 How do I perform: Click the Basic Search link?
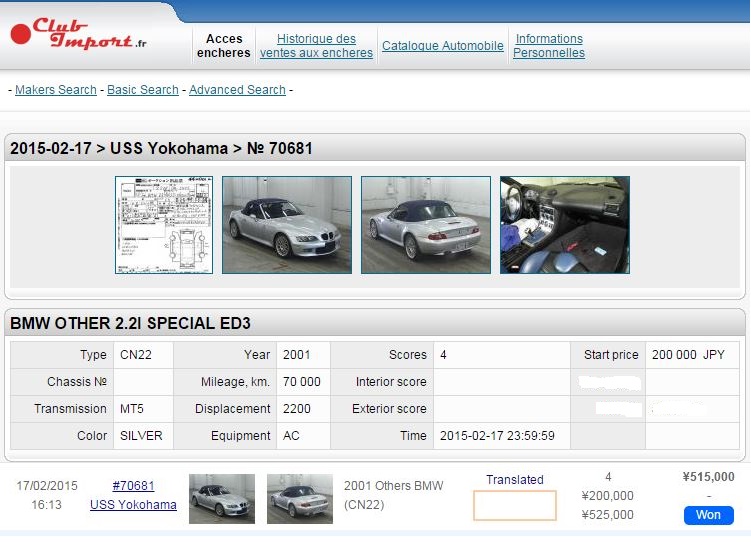[x=143, y=90]
